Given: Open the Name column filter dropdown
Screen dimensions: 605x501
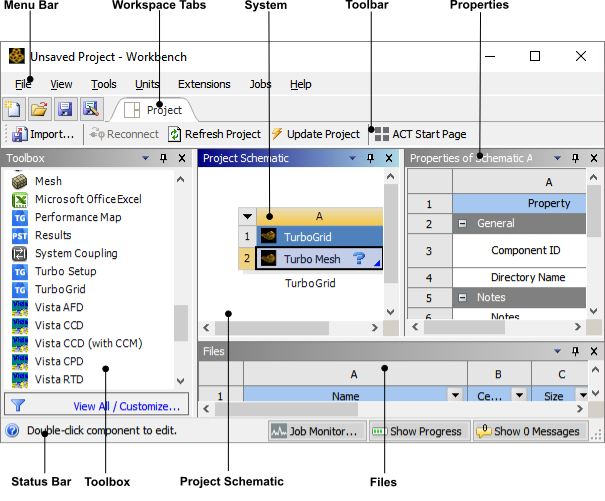Looking at the screenshot, I should (x=455, y=395).
